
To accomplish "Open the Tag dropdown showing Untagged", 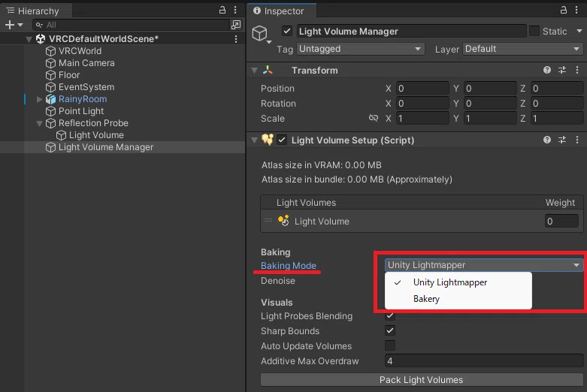I will click(361, 49).
